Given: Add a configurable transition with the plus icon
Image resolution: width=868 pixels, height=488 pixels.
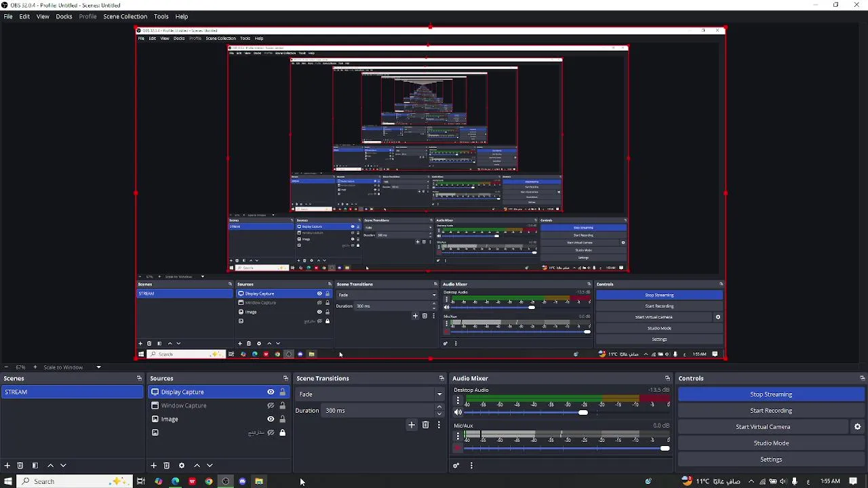Looking at the screenshot, I should [411, 425].
